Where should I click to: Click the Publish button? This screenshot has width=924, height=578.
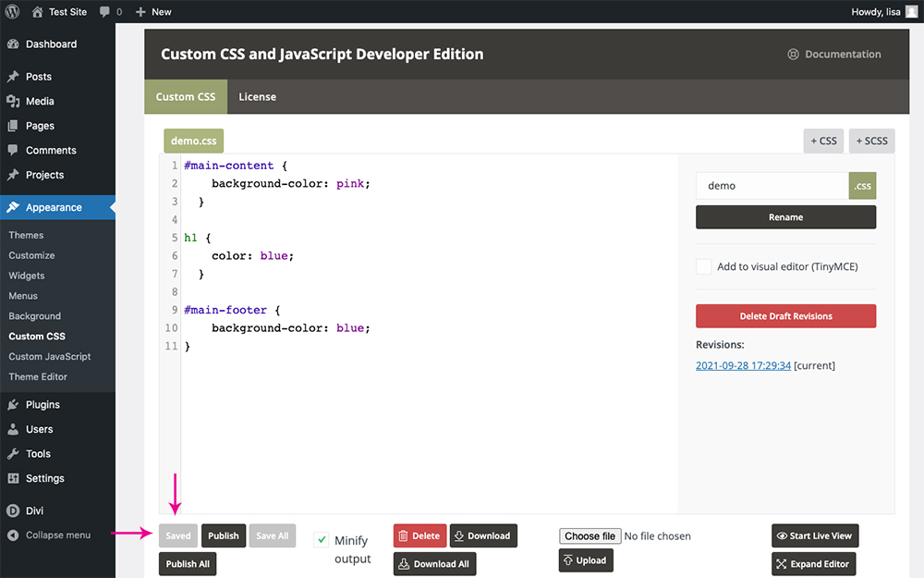tap(224, 535)
